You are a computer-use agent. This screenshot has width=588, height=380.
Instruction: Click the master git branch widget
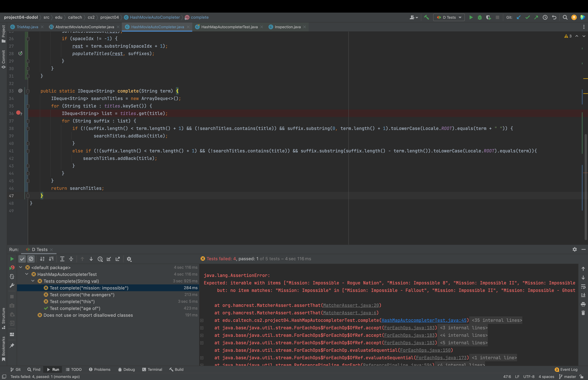568,377
